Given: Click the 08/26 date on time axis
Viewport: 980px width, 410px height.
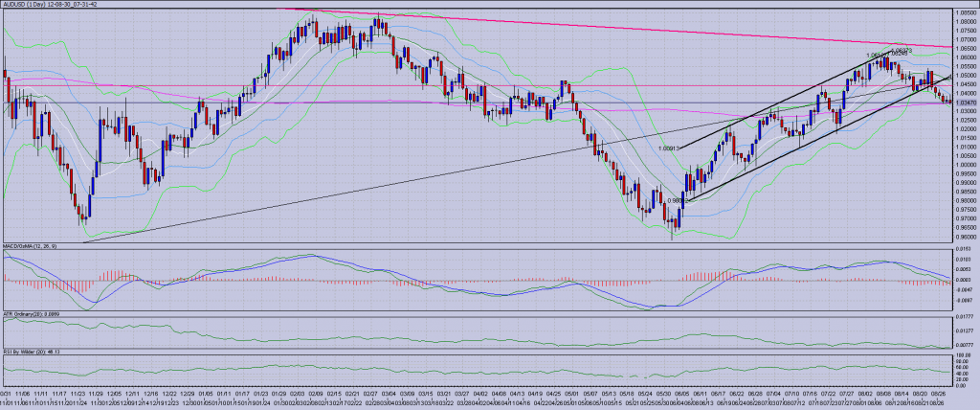Looking at the screenshot, I should 942,392.
